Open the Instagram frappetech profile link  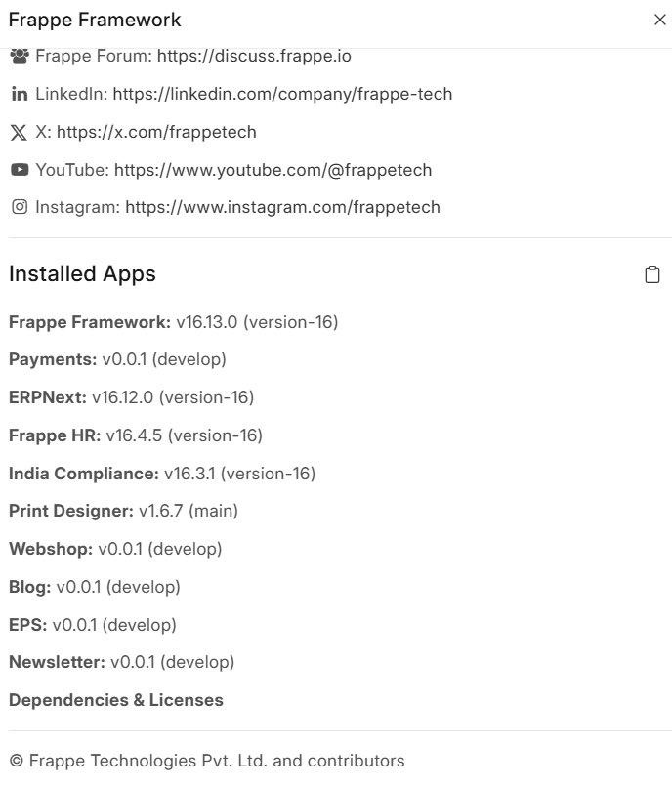click(282, 207)
